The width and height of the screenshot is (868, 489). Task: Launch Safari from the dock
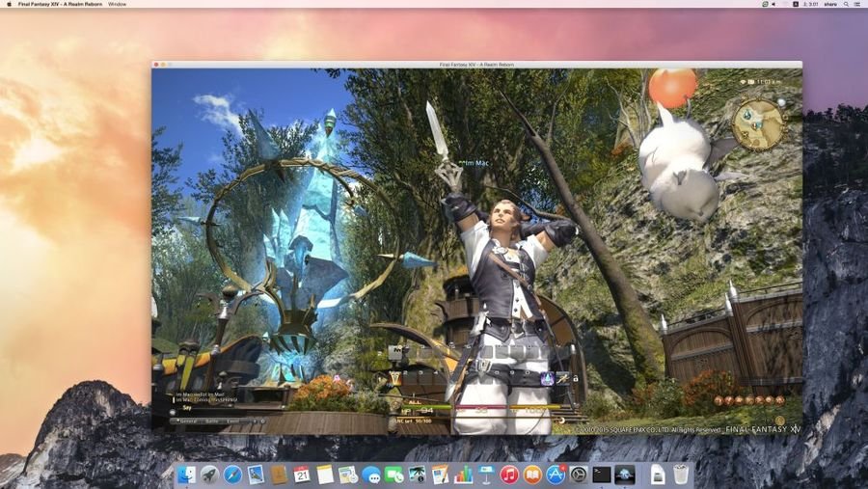coord(232,474)
